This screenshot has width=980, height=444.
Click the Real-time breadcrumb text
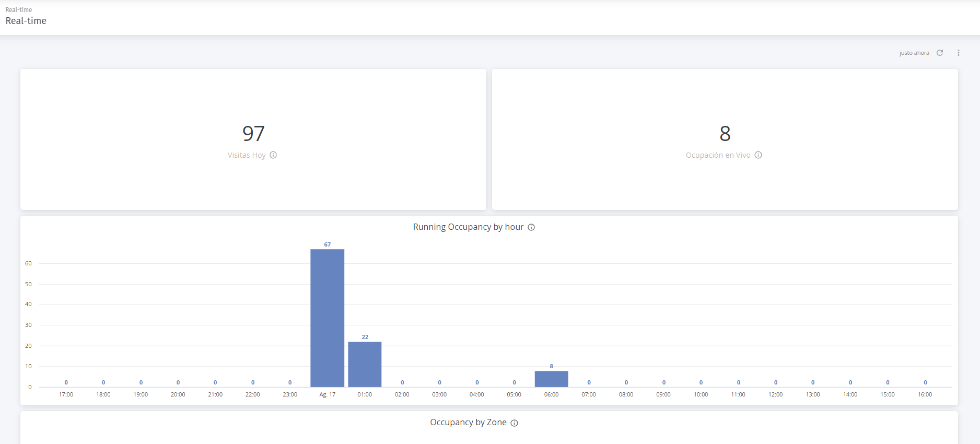click(x=19, y=10)
